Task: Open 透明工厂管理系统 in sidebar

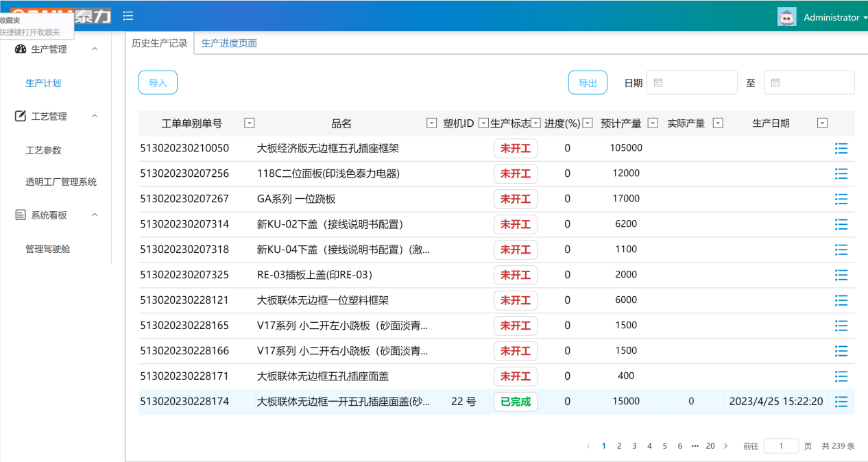Action: click(x=61, y=182)
